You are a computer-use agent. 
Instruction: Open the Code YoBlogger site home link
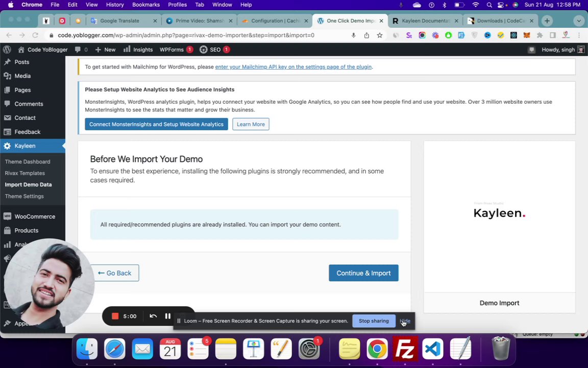43,50
